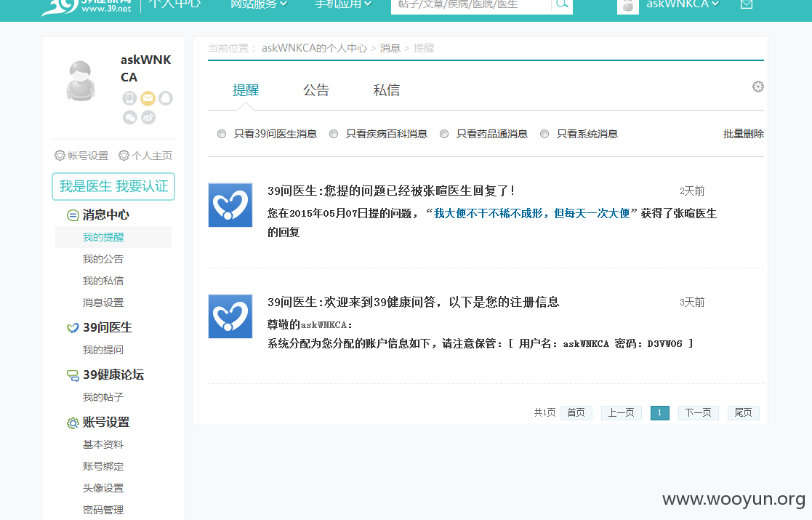This screenshot has width=812, height=520.
Task: Click the 账号设置 gear icon in sidebar
Action: click(73, 423)
